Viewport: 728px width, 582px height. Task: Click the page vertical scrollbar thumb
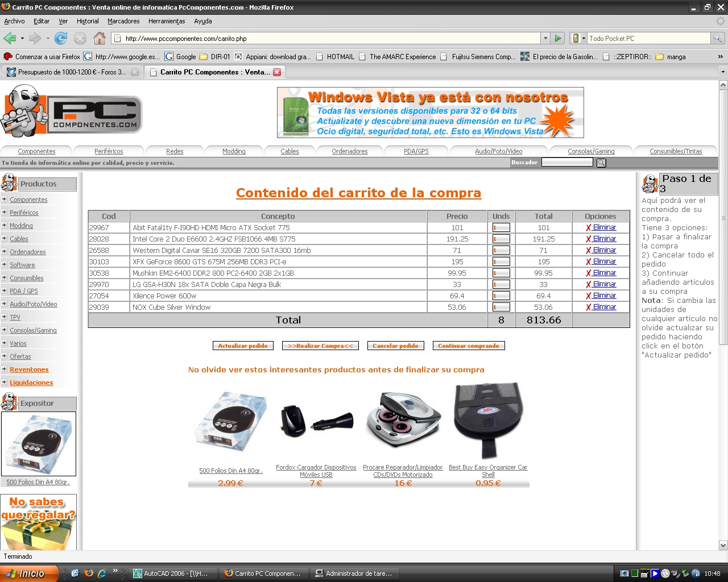(x=723, y=217)
